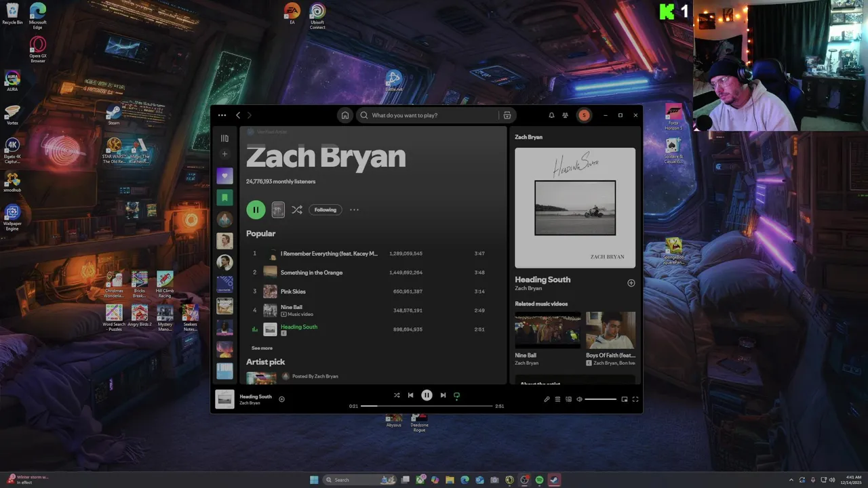The width and height of the screenshot is (868, 488).
Task: Open the Browse icon in the search bar
Action: [507, 115]
